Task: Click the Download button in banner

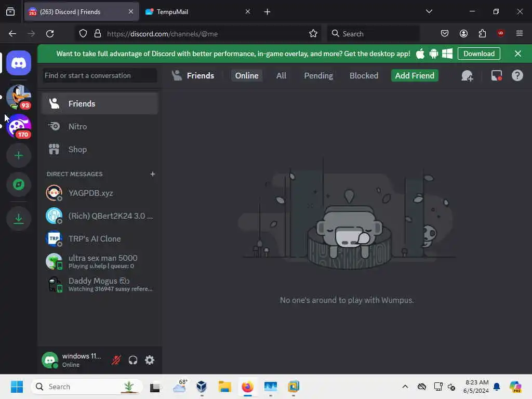Action: (478, 54)
